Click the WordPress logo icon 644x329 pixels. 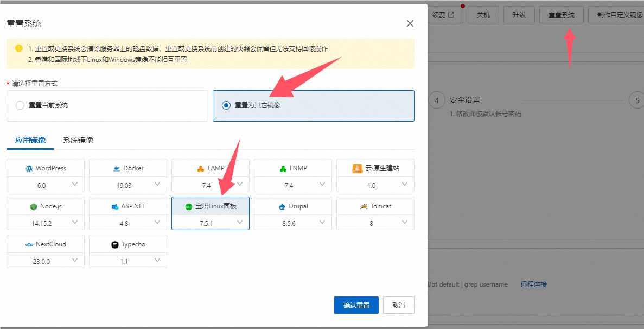29,168
